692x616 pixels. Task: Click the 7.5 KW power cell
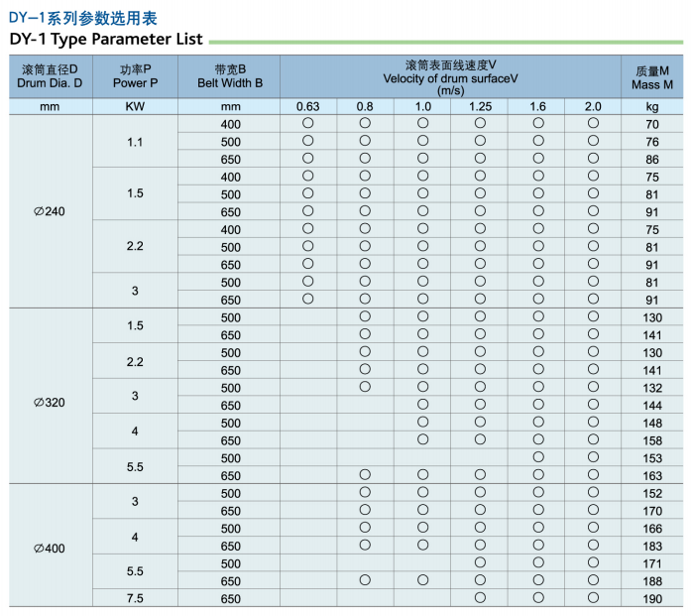[136, 598]
